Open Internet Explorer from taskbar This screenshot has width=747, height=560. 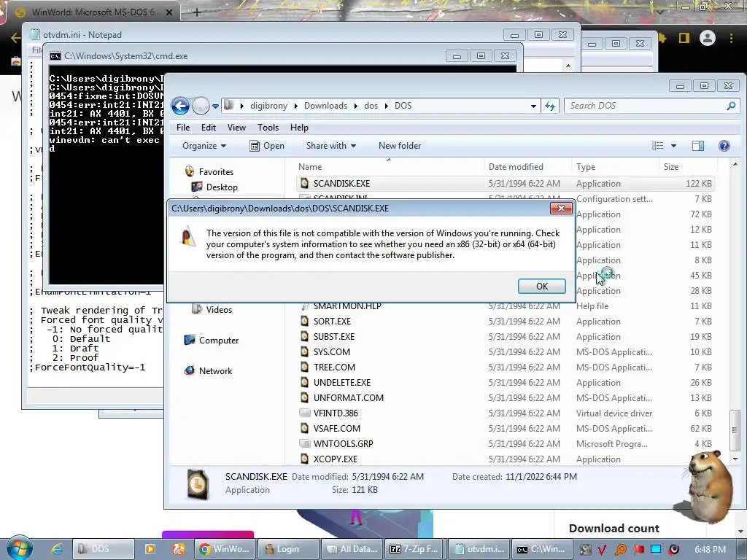pos(57,549)
